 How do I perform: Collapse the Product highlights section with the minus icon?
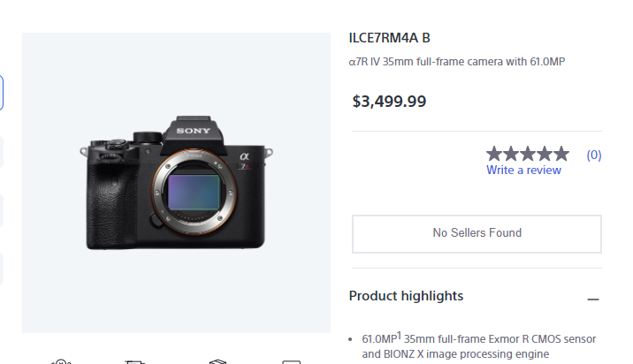593,300
